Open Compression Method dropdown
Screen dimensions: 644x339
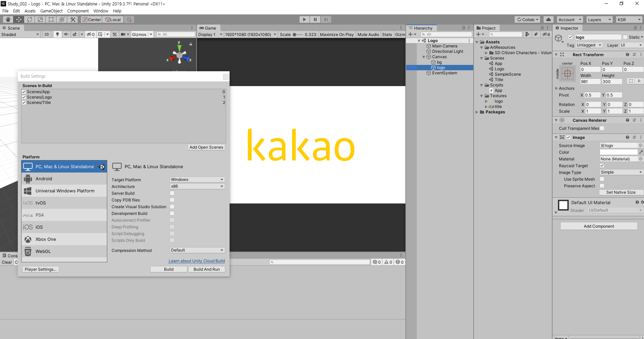click(197, 250)
